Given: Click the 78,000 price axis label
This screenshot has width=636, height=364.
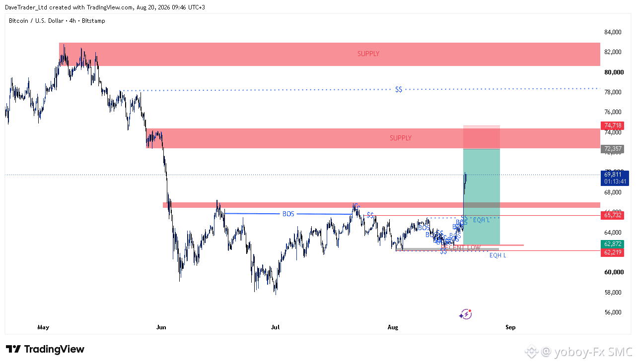Looking at the screenshot, I should 613,92.
